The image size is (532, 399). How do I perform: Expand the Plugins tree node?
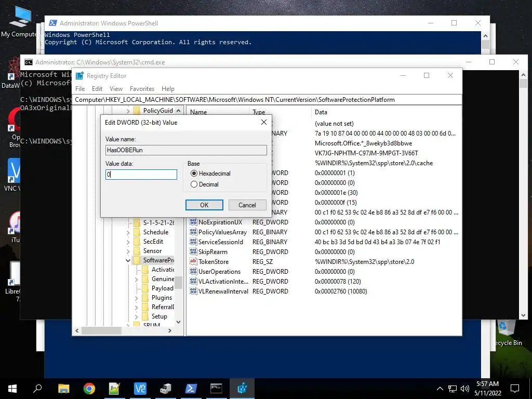pyautogui.click(x=137, y=298)
